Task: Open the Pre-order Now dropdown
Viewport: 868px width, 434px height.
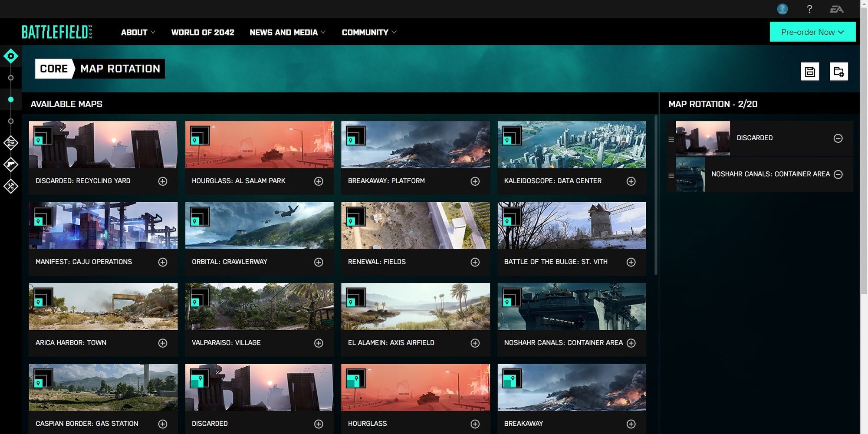Action: click(x=812, y=32)
